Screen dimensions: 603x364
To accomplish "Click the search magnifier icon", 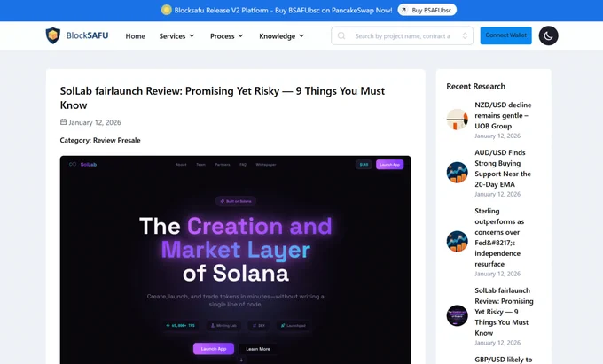I will [341, 35].
